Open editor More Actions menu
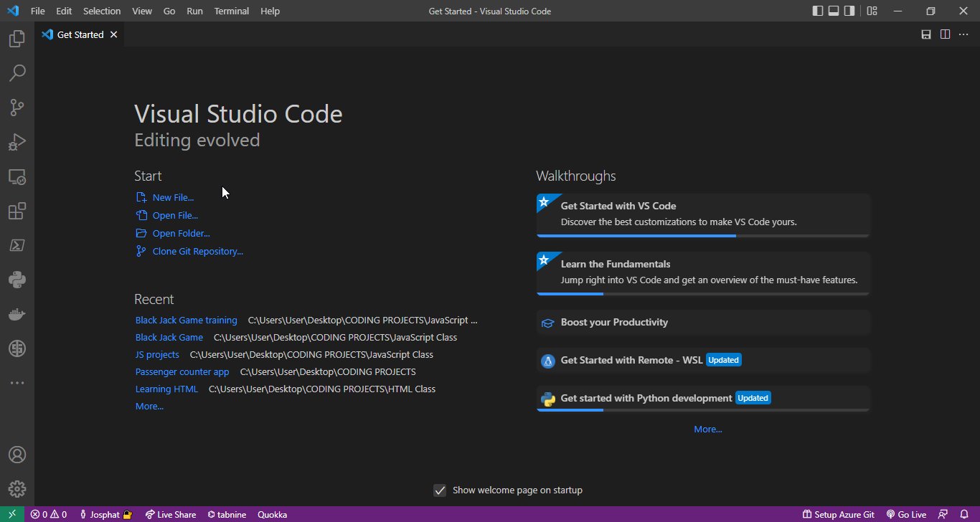The height and width of the screenshot is (522, 980). [964, 34]
